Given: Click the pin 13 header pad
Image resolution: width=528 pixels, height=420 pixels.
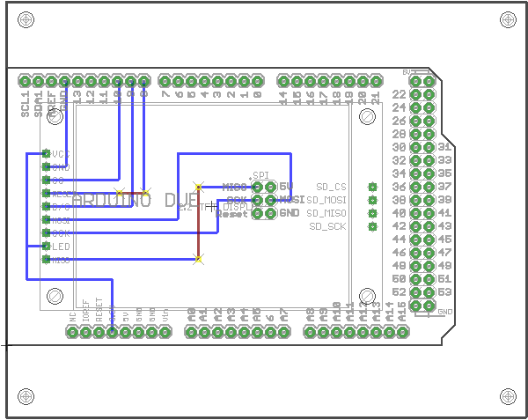Looking at the screenshot, I should point(77,81).
